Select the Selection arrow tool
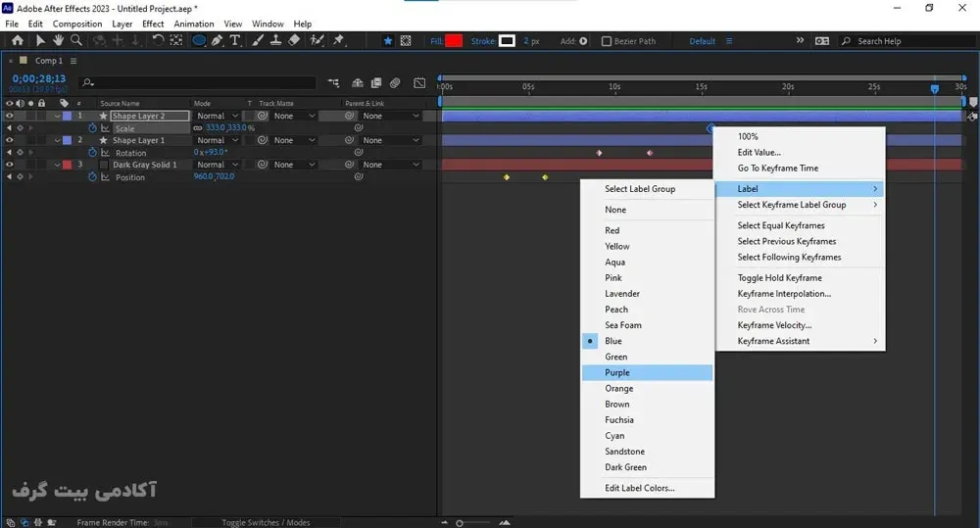This screenshot has height=528, width=980. pyautogui.click(x=40, y=40)
